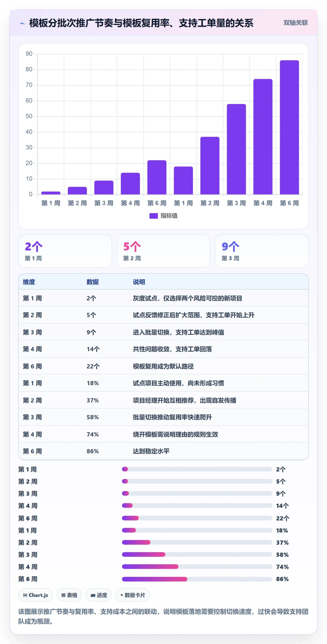Select the table cell showing 37%
The image size is (327, 644).
[x=93, y=400]
